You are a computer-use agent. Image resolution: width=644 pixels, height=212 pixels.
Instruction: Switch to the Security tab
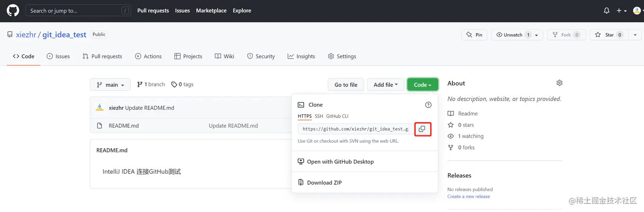click(261, 56)
